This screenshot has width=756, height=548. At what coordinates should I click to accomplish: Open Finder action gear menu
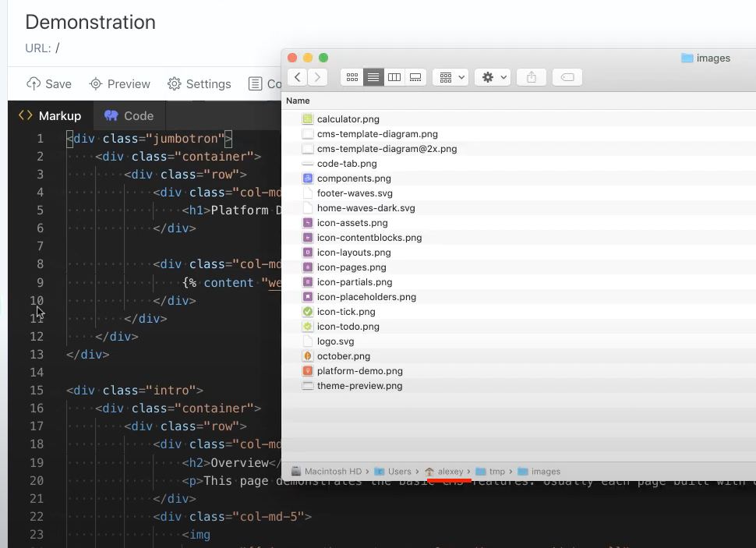tap(493, 77)
